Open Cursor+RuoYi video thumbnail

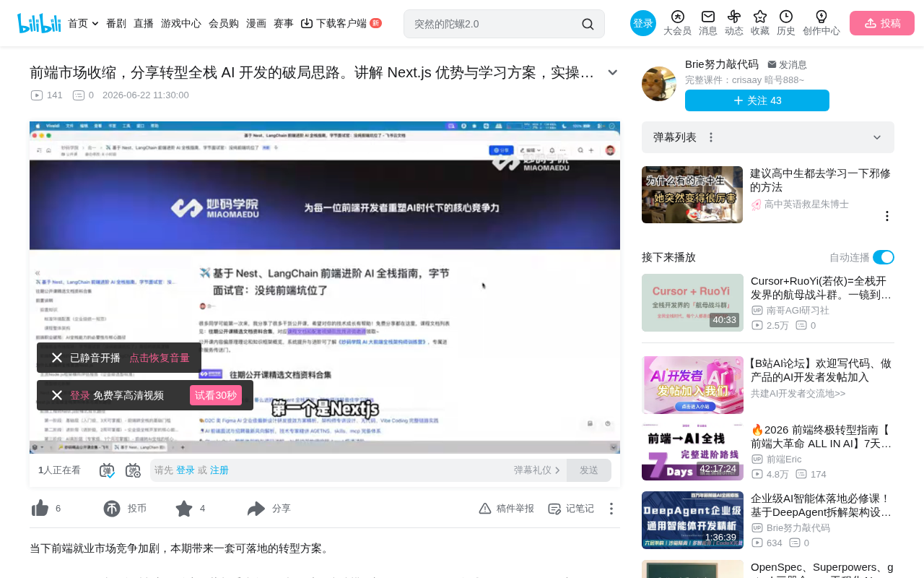pos(692,303)
